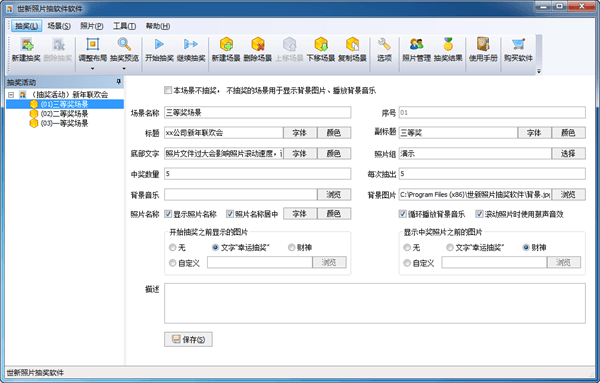Click the 删除场景 toolbar icon
600x383 pixels.
pyautogui.click(x=258, y=50)
